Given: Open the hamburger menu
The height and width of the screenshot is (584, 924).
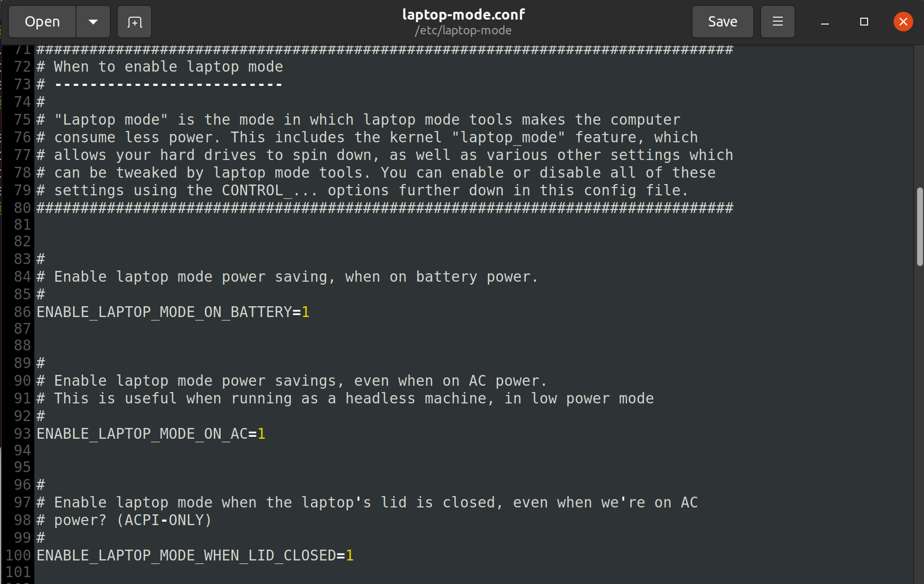Looking at the screenshot, I should point(777,22).
